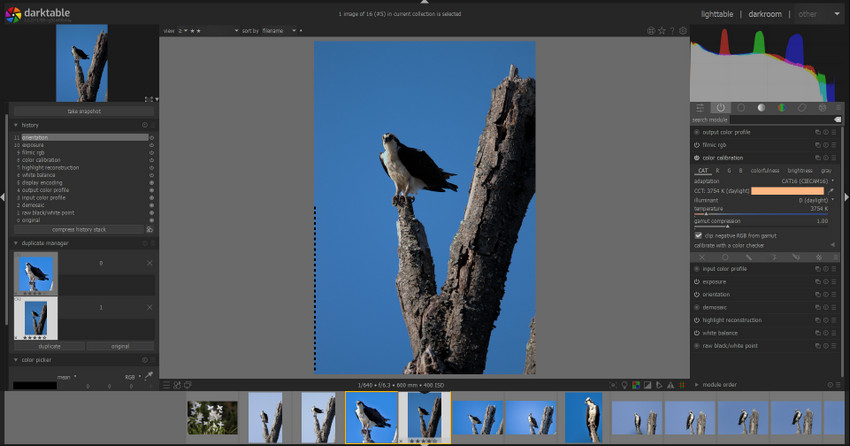The width and height of the screenshot is (850, 446).
Task: Click the CCT orange color swatch
Action: click(x=787, y=191)
